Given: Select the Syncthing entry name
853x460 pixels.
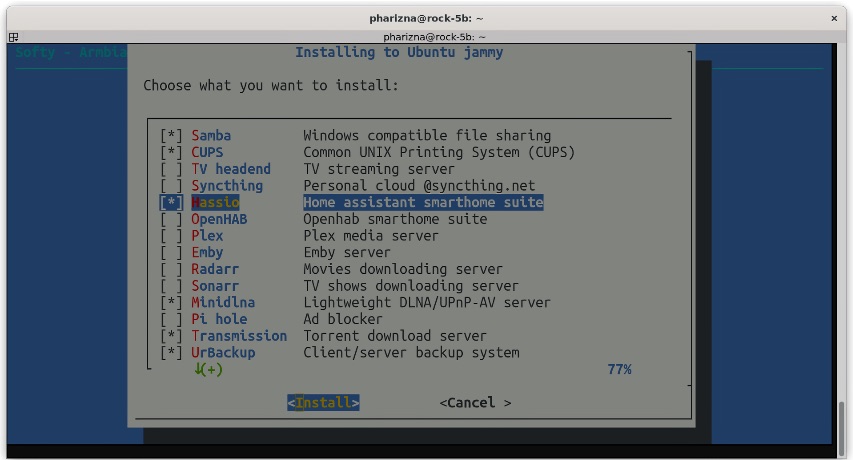Looking at the screenshot, I should [x=227, y=186].
